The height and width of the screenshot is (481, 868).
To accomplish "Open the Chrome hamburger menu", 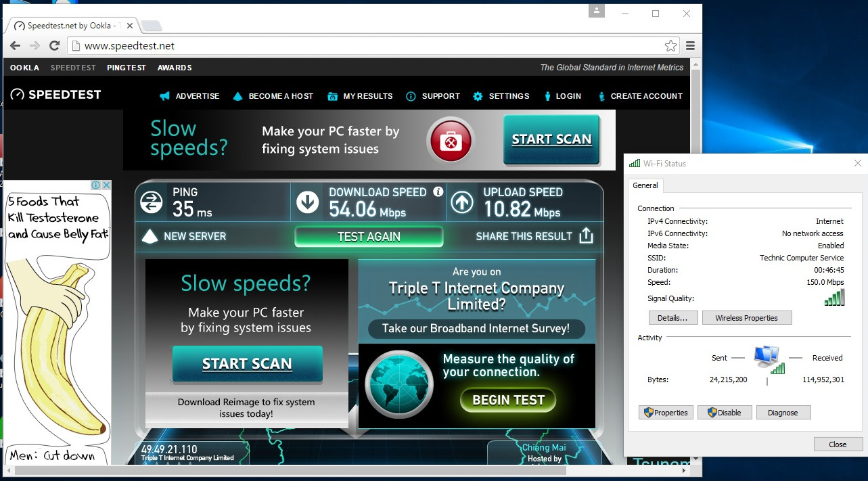I will click(690, 46).
